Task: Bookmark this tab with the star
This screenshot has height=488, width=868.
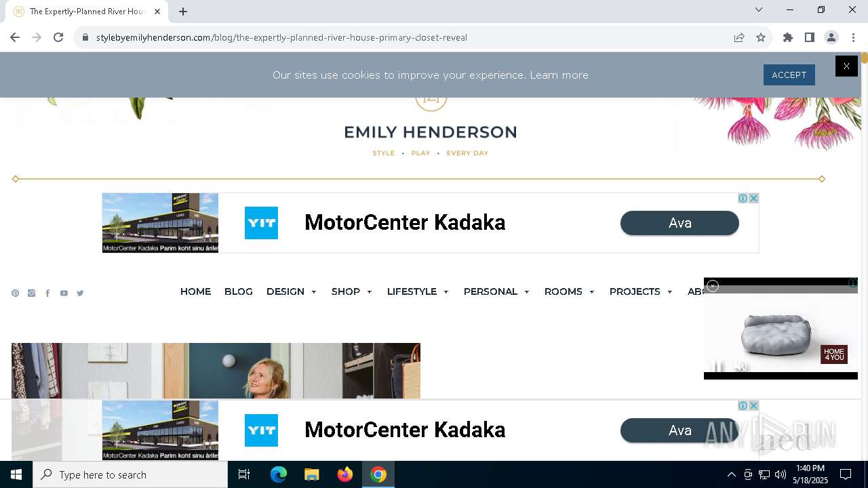Action: (x=761, y=37)
